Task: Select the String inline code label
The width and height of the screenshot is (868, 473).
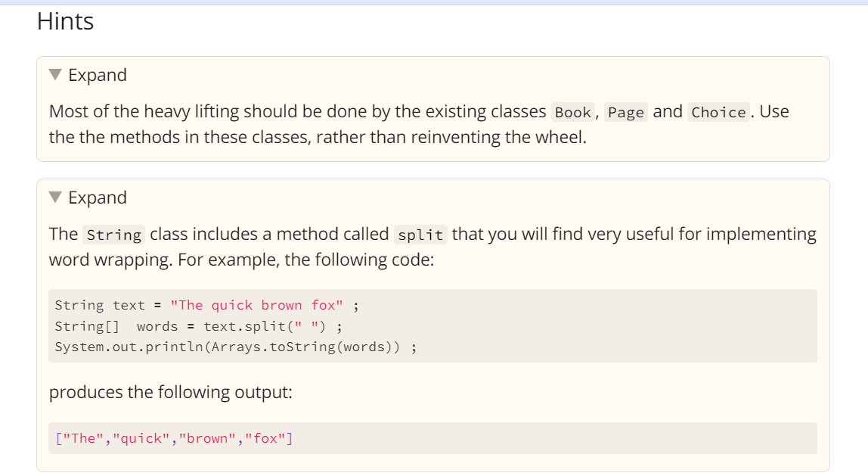Action: click(114, 235)
